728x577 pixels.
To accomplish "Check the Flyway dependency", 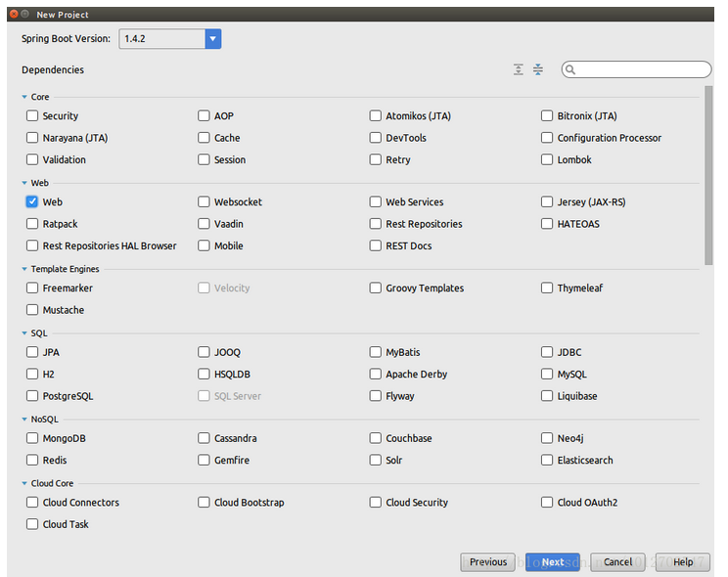I will point(375,396).
